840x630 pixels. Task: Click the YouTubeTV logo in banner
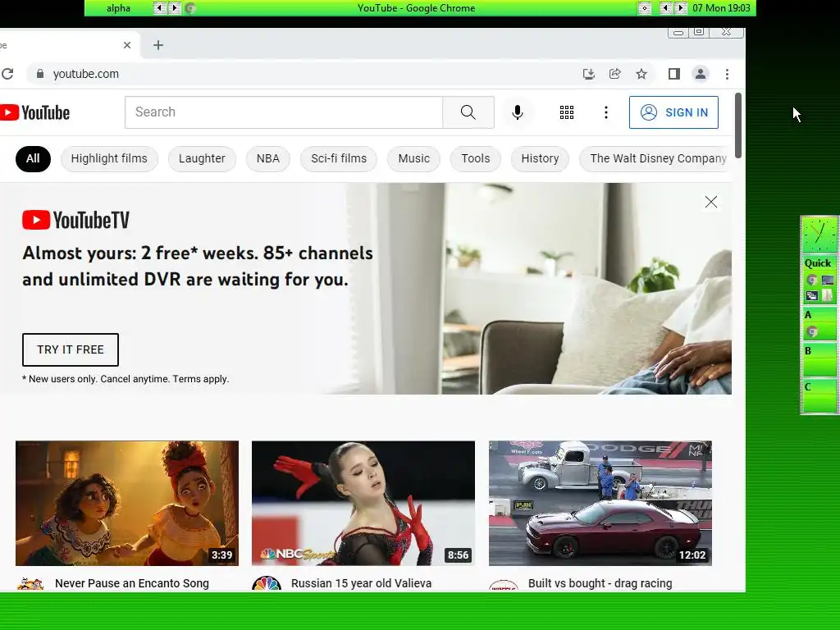pos(75,220)
